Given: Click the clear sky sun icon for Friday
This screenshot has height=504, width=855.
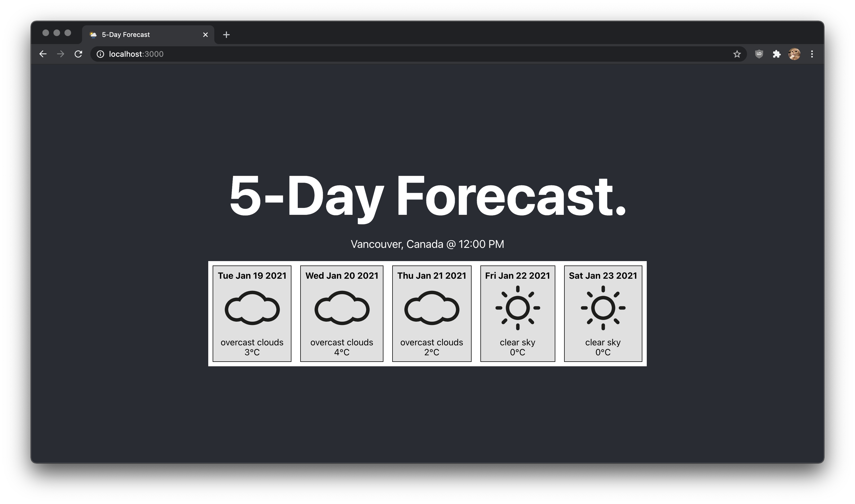Looking at the screenshot, I should (517, 309).
